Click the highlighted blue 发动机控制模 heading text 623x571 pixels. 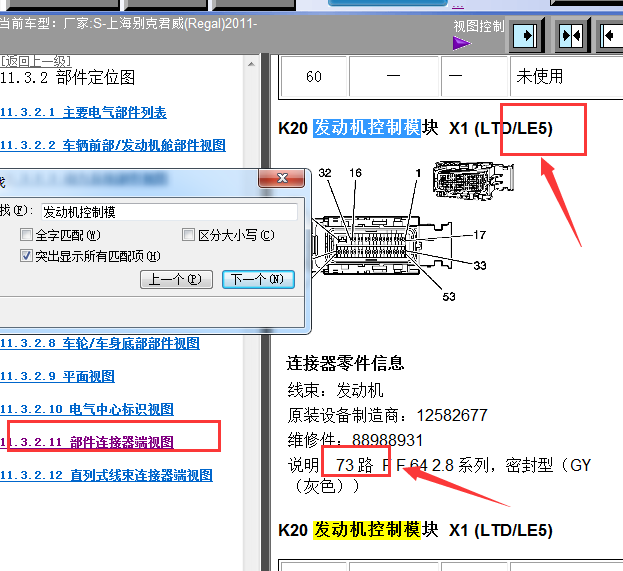pyautogui.click(x=367, y=128)
